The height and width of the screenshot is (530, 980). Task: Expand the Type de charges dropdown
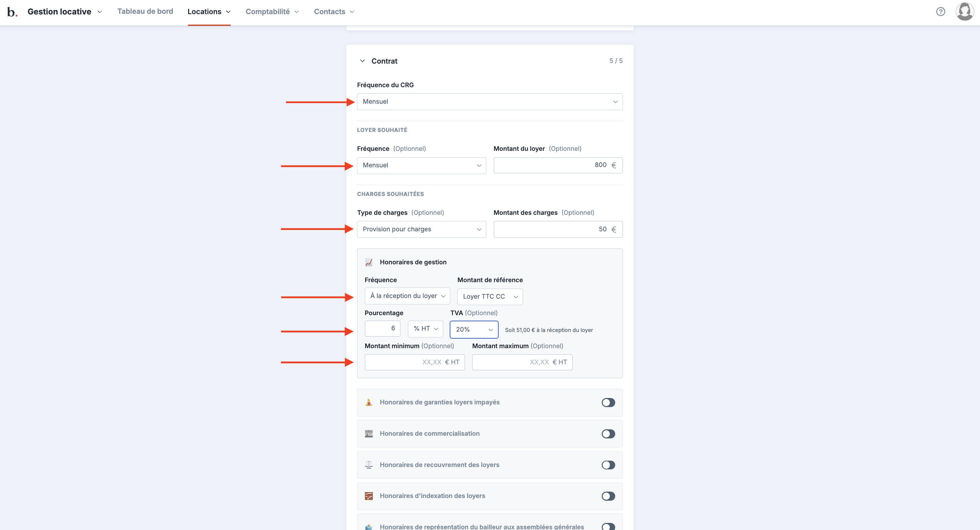pyautogui.click(x=421, y=229)
